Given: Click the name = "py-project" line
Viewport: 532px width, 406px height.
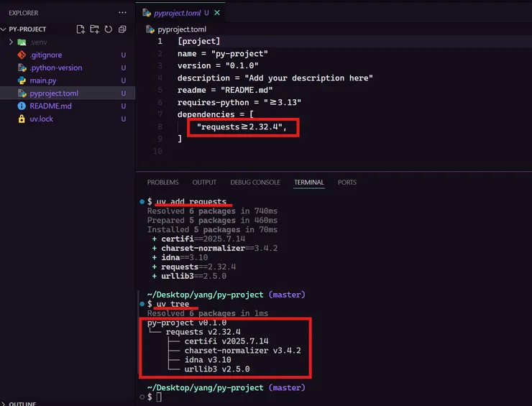Looking at the screenshot, I should 223,54.
